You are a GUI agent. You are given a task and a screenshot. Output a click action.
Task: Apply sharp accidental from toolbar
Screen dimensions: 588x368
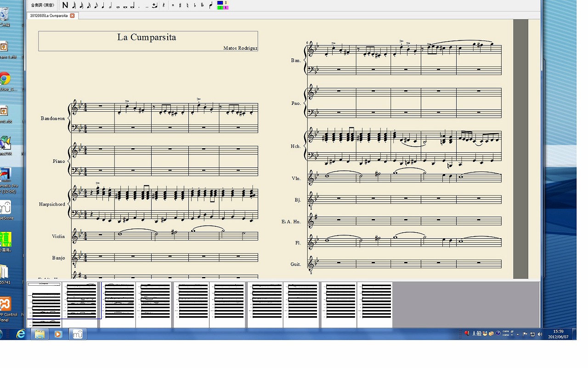click(x=180, y=6)
